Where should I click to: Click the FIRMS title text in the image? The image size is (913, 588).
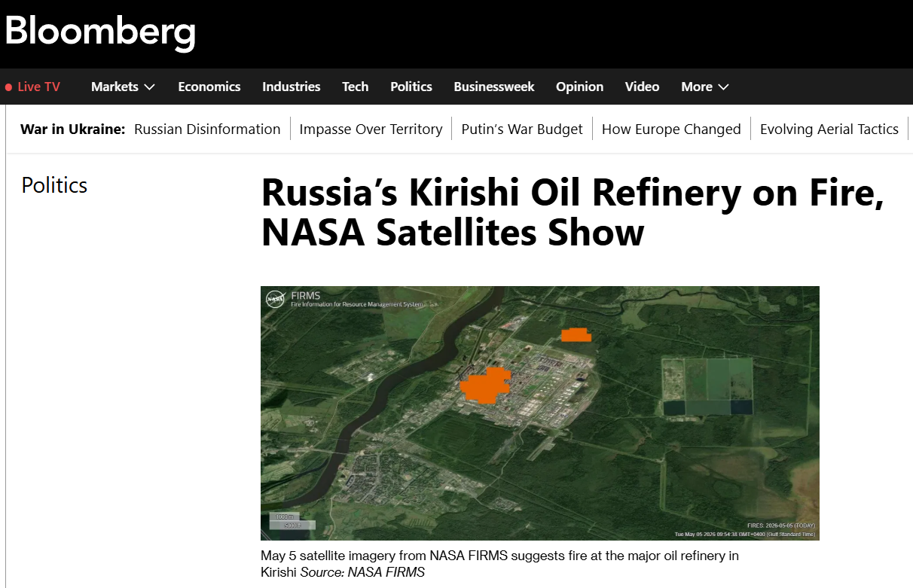click(x=306, y=296)
